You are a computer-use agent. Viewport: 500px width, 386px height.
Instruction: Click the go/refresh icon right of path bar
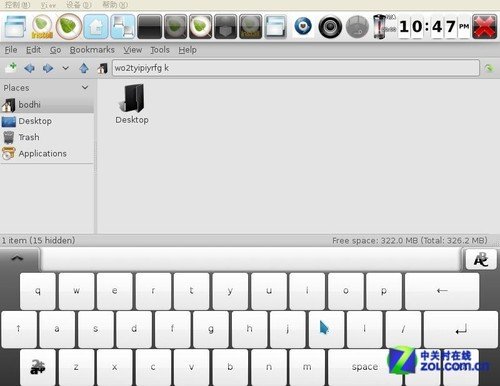(x=489, y=68)
